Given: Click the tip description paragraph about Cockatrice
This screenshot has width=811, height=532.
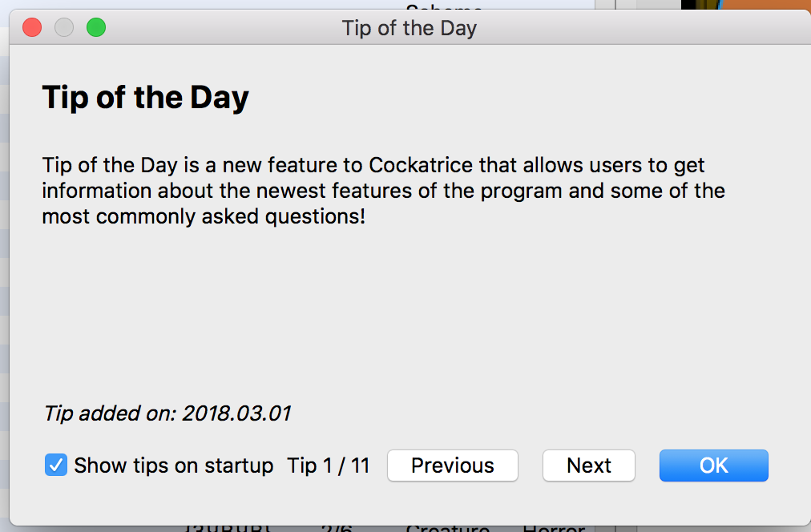Looking at the screenshot, I should [x=383, y=191].
